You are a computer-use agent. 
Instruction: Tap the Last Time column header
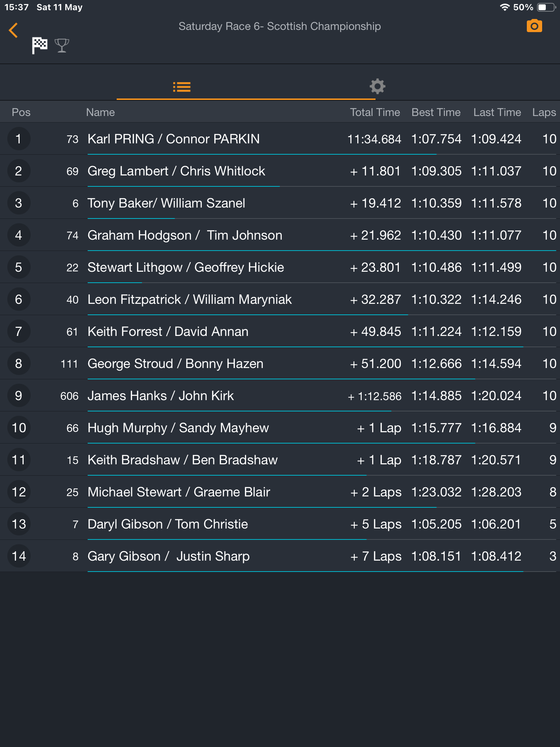pos(497,112)
